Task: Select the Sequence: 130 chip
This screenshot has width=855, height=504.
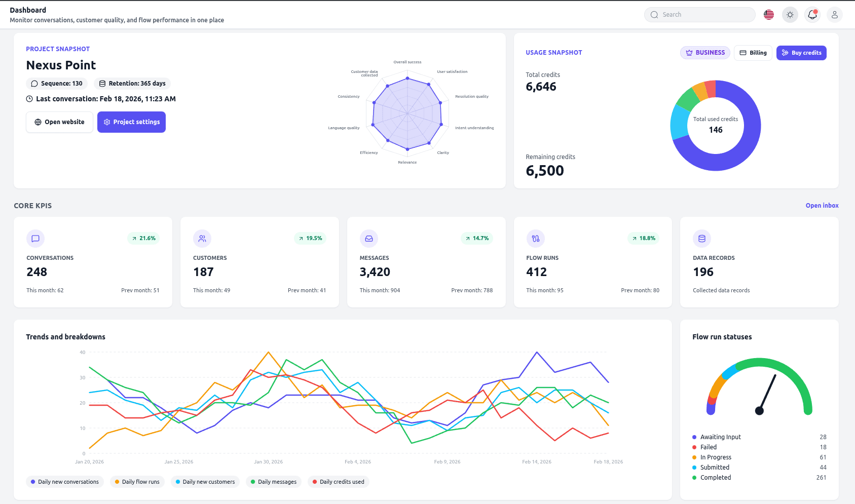Action: 56,84
